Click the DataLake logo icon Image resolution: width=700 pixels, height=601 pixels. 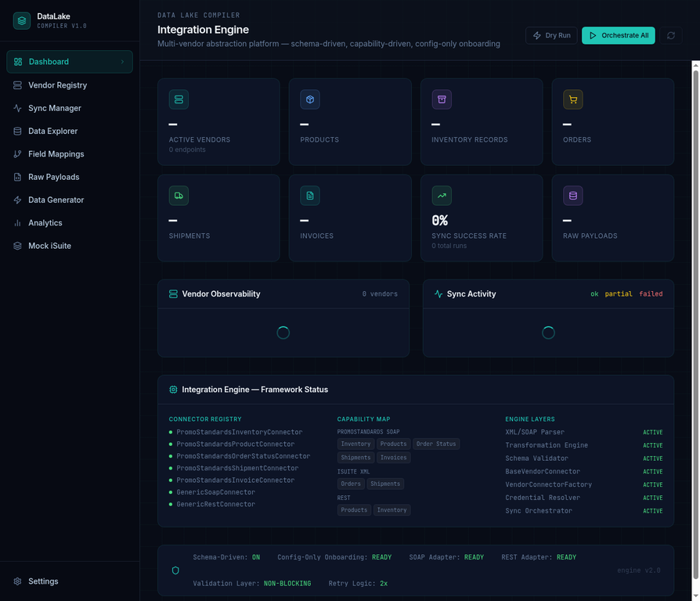pyautogui.click(x=21, y=20)
